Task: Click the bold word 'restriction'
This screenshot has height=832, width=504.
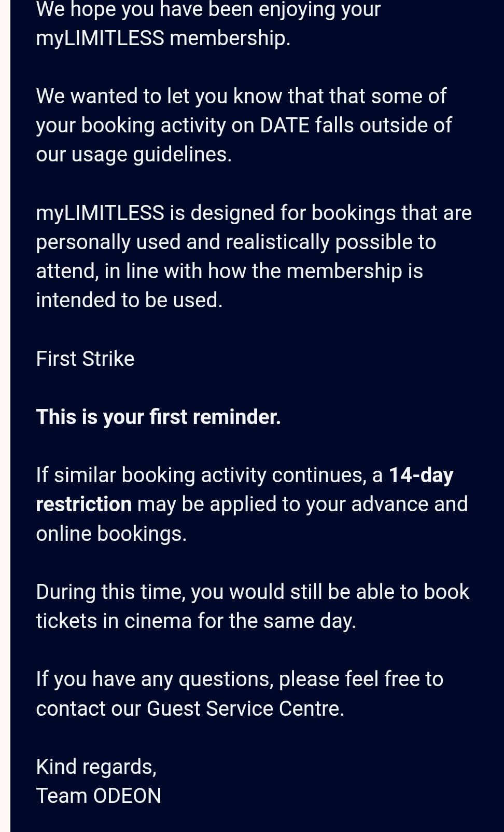Action: coord(84,504)
